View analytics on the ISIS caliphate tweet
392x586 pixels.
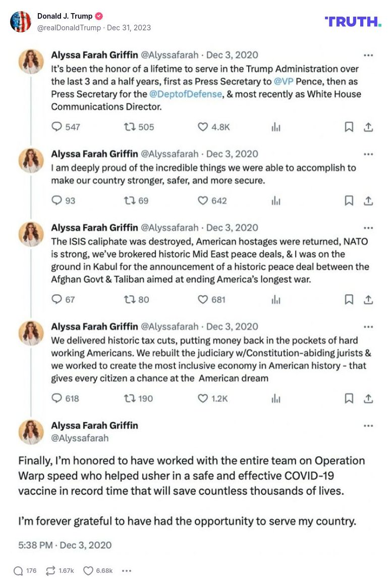[276, 300]
